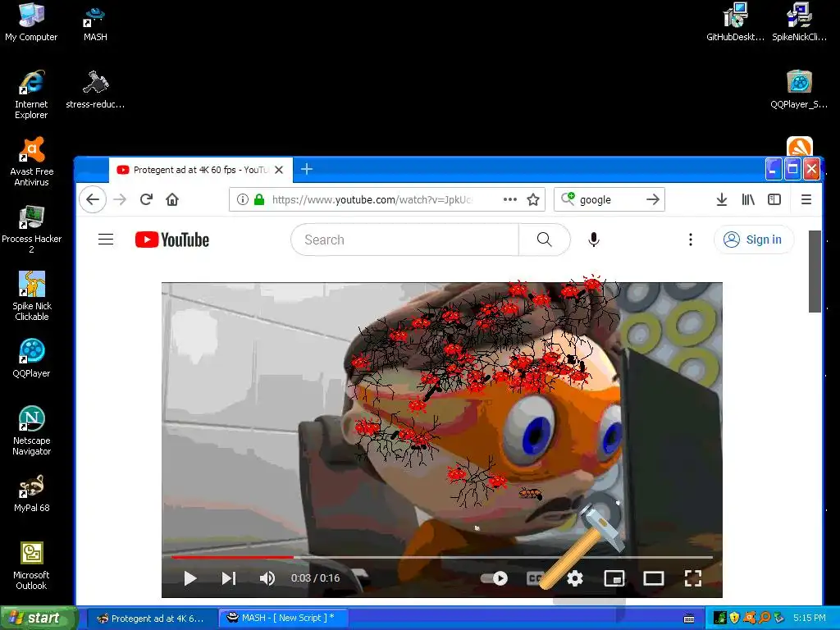Image resolution: width=840 pixels, height=630 pixels.
Task: Open My Computer desktop icon
Action: 31,22
